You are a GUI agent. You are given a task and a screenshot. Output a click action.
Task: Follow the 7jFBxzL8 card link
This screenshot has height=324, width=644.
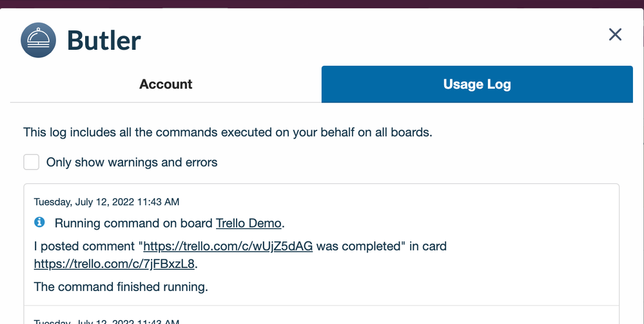click(114, 263)
